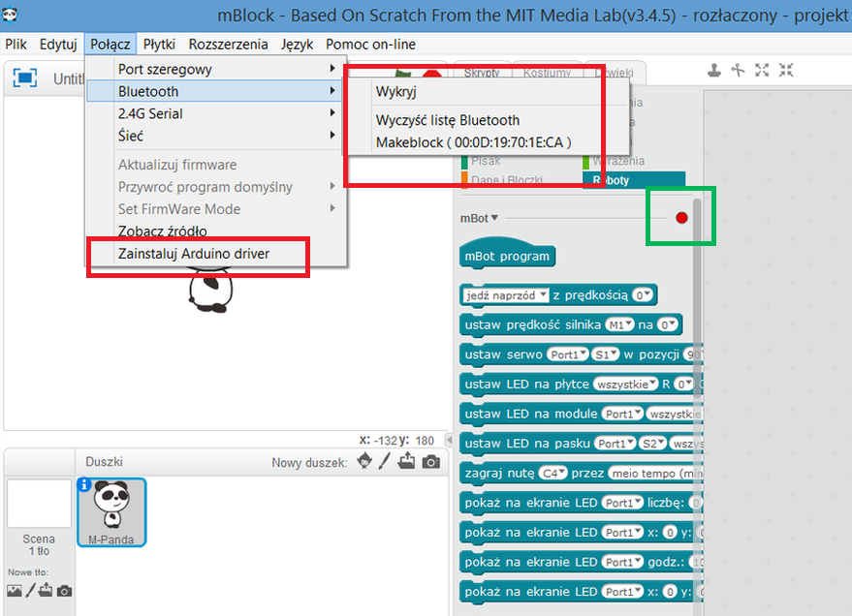Open the C4 note dropdown

[x=553, y=474]
